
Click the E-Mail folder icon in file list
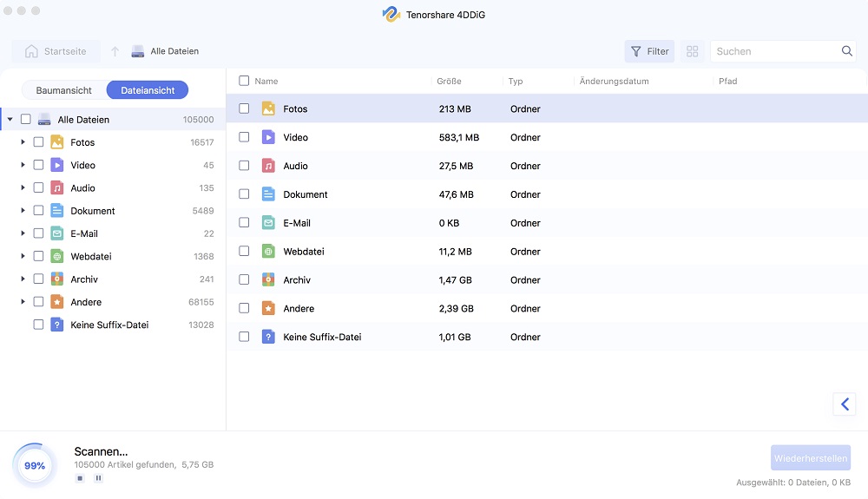pos(268,222)
